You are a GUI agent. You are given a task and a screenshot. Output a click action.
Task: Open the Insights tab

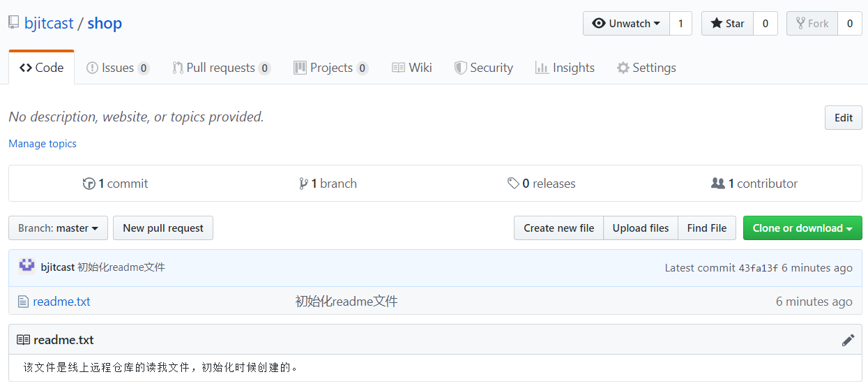coord(565,68)
